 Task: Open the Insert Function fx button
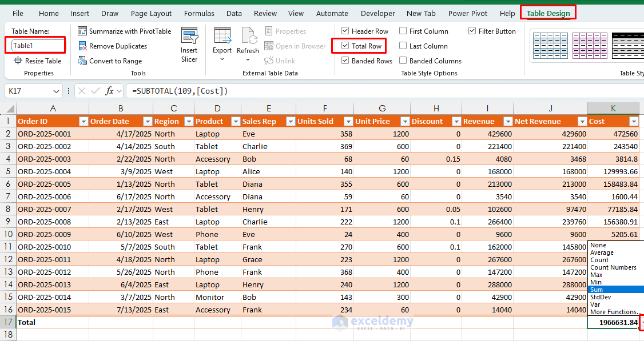(109, 91)
